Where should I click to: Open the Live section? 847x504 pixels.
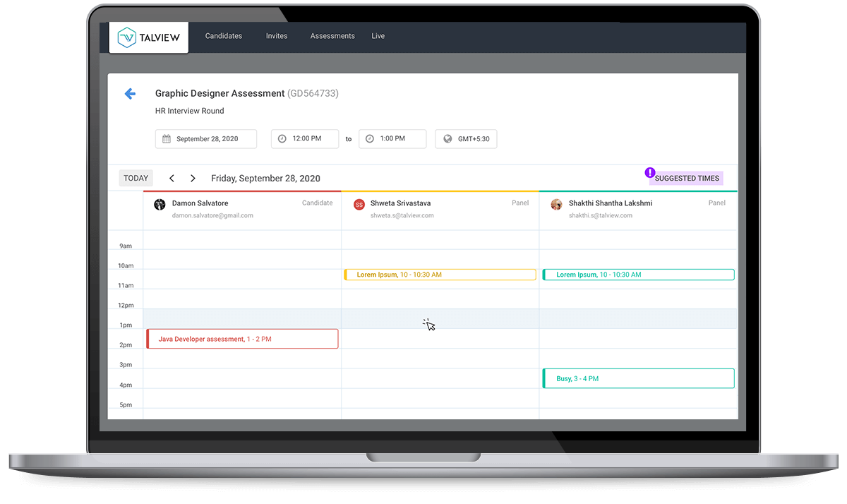378,36
